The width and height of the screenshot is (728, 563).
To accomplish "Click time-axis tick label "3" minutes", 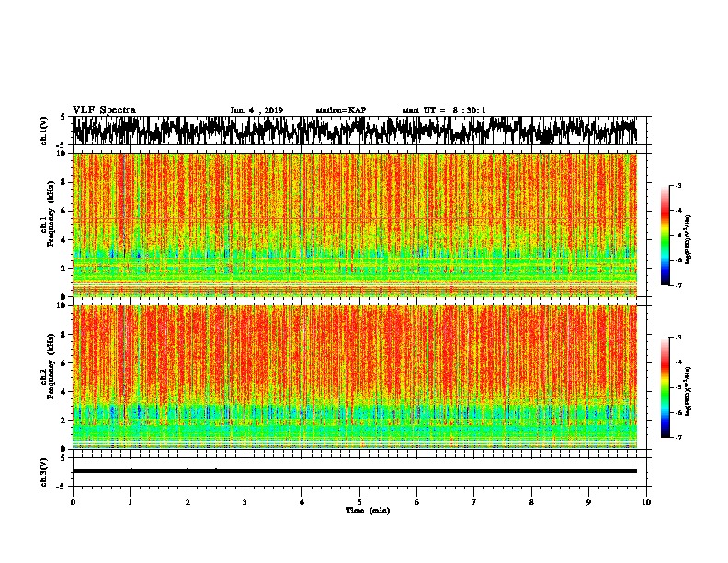I will coord(245,502).
